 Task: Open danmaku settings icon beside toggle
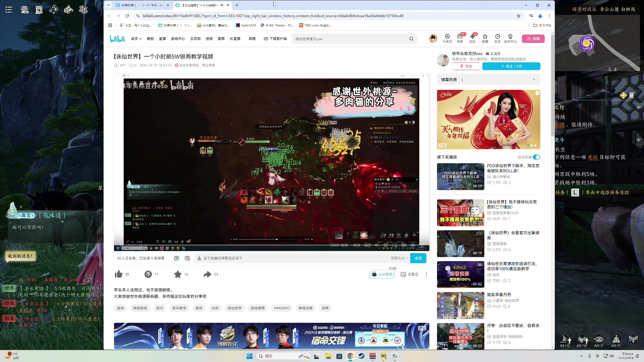click(x=187, y=258)
